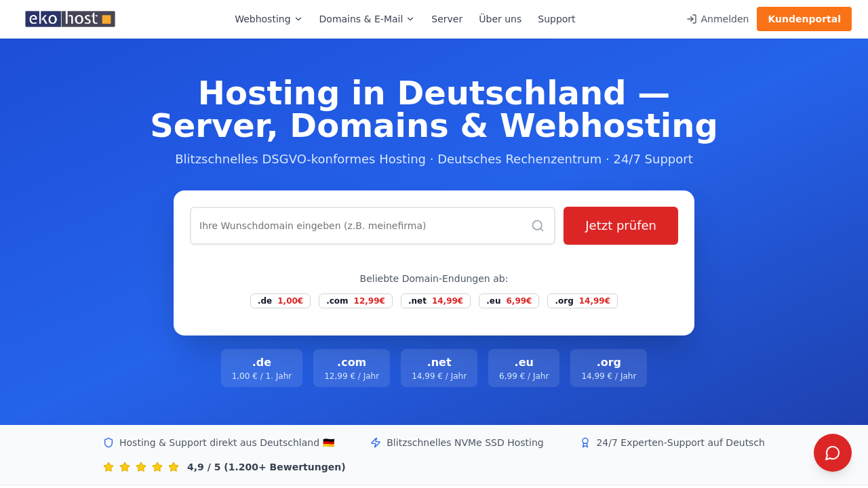
Task: Focus the Wunschdomain input field
Action: (372, 226)
